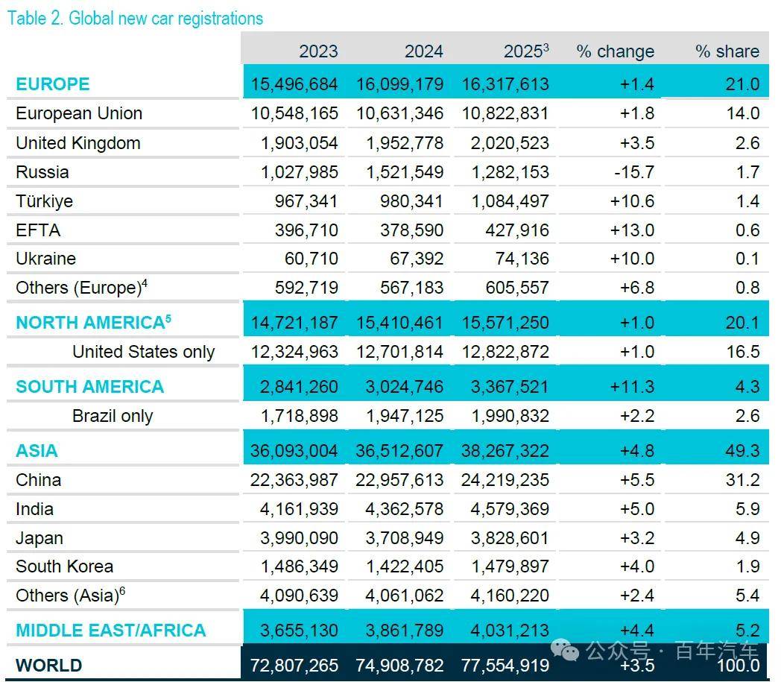784x682 pixels.
Task: Click the % change column header
Action: point(616,51)
